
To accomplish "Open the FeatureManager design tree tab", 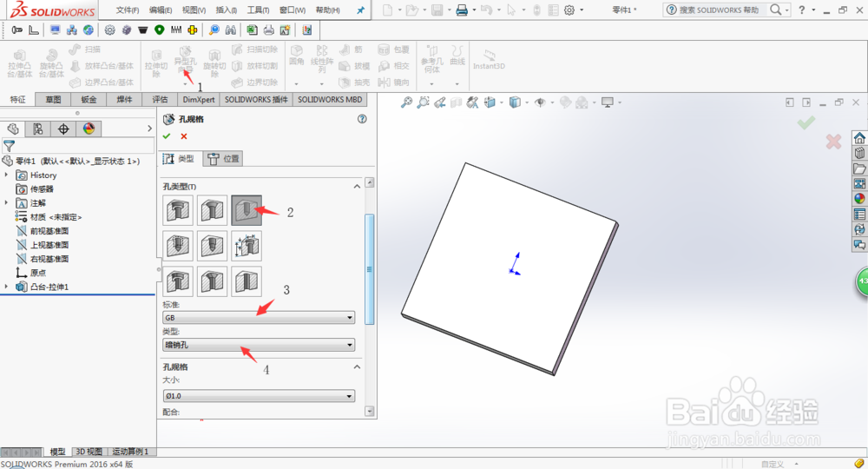I will [x=13, y=129].
